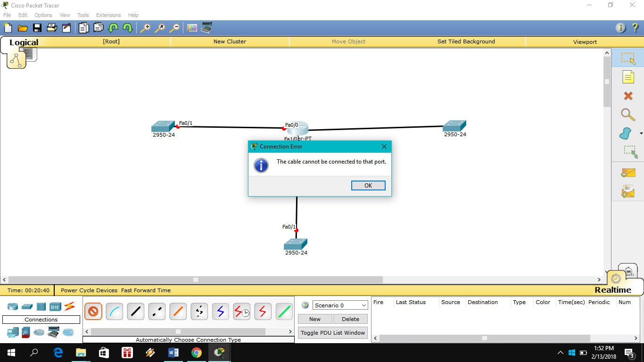Switch to the Logical workspace tab
Screen dimensions: 644x362
tap(24, 42)
